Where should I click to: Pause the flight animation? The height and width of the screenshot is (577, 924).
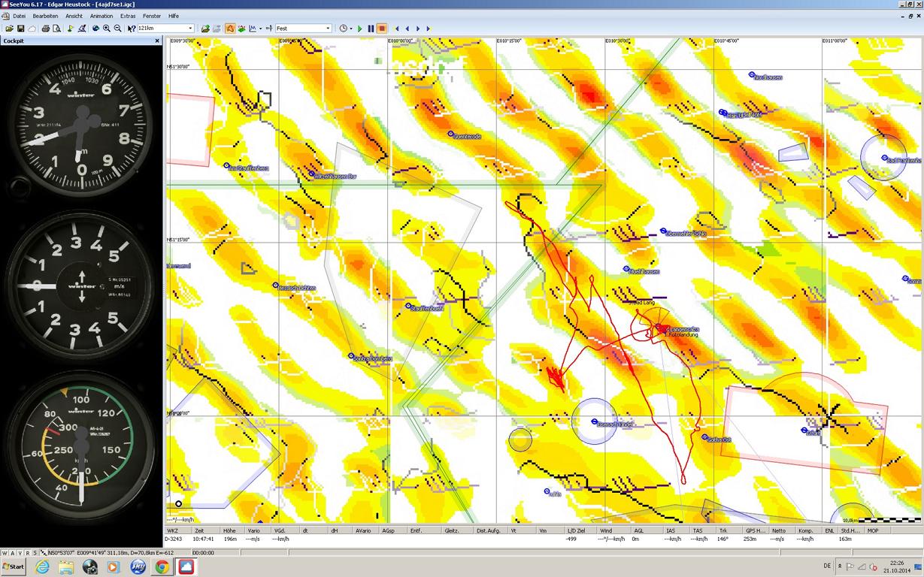coord(371,29)
